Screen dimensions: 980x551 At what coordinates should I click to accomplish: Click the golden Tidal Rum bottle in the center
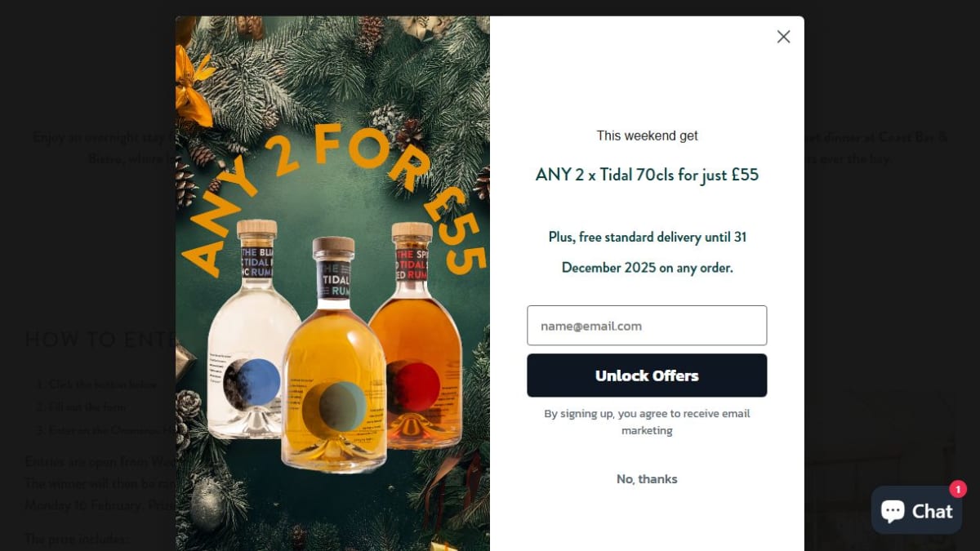(x=333, y=355)
